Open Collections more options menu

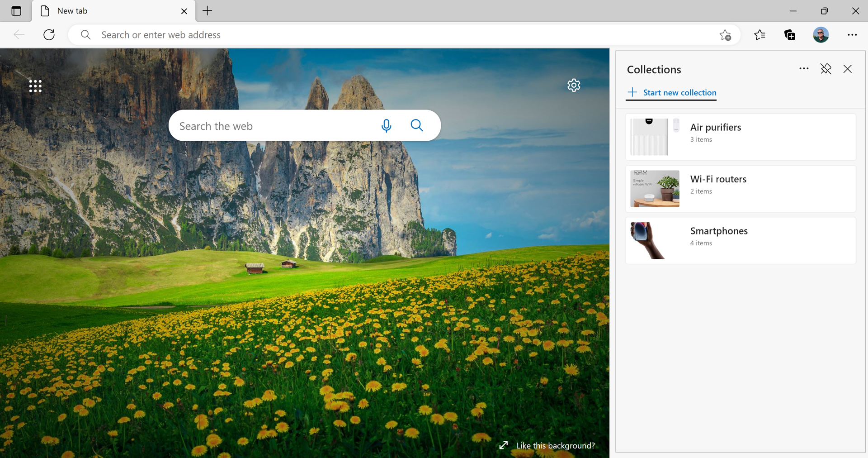coord(803,69)
